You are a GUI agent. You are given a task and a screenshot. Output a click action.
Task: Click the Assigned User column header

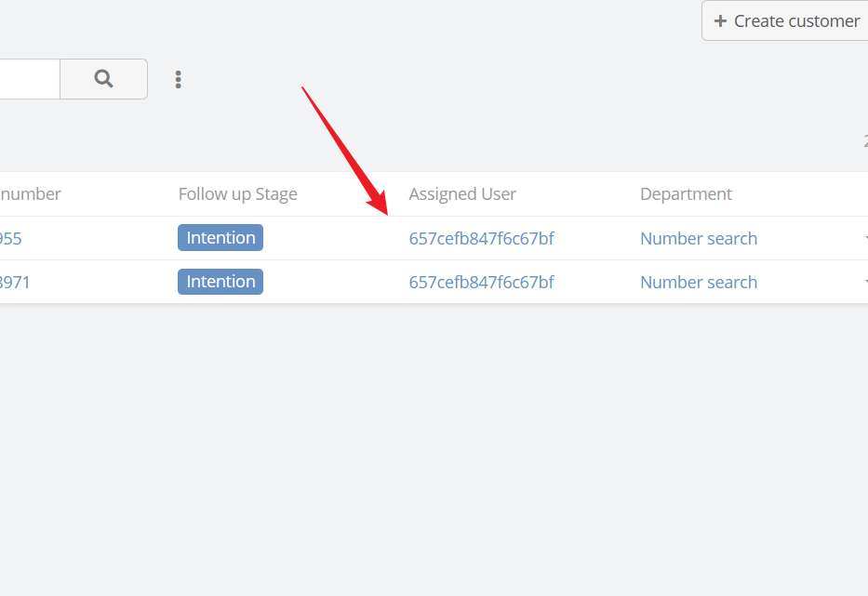point(462,194)
